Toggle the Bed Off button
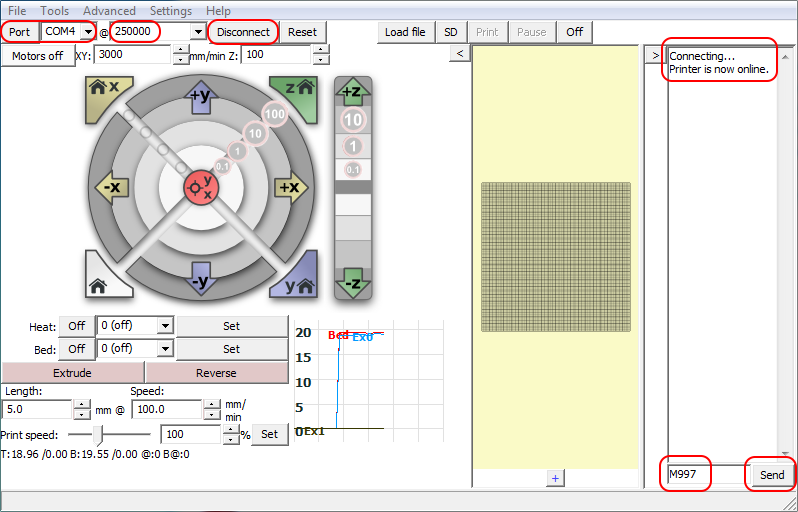The width and height of the screenshot is (798, 512). tap(77, 349)
